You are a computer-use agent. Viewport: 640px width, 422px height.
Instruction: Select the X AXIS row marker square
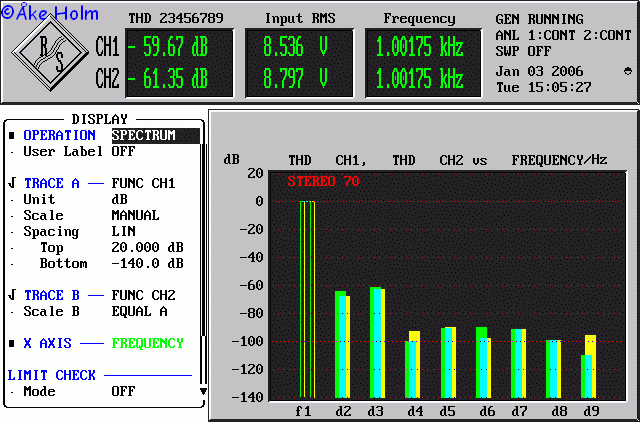coord(12,344)
